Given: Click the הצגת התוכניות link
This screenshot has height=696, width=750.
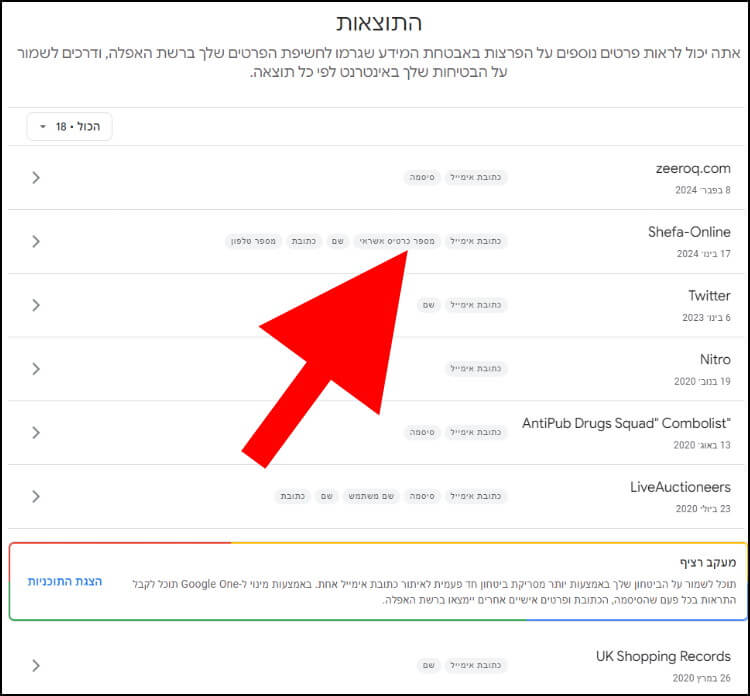Looking at the screenshot, I should (x=65, y=581).
